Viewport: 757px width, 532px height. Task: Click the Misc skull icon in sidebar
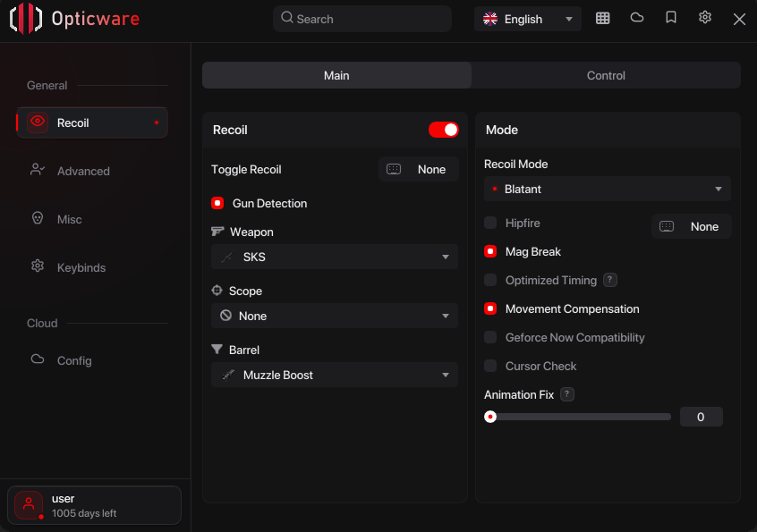(38, 218)
